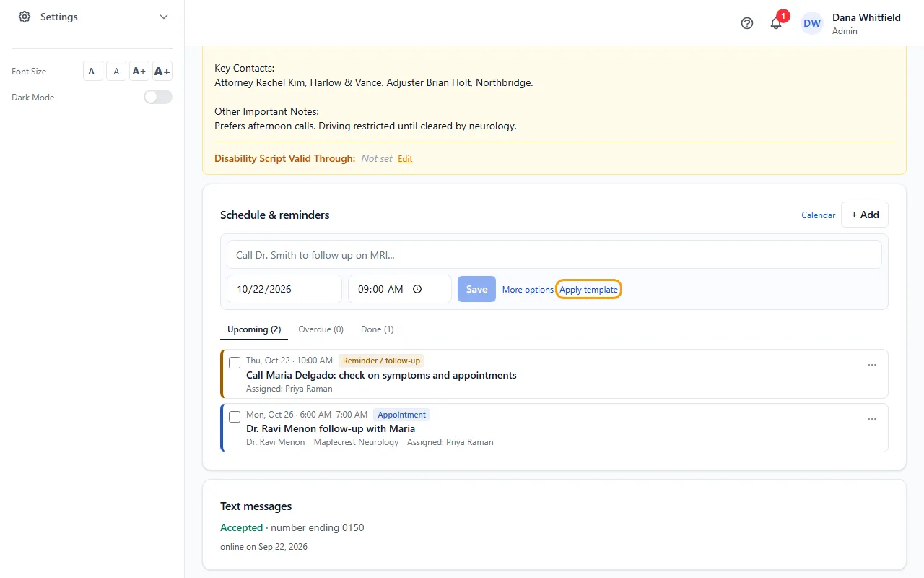Open options menu for Dr. Ravi Menon appointment
The image size is (924, 578).
872,419
